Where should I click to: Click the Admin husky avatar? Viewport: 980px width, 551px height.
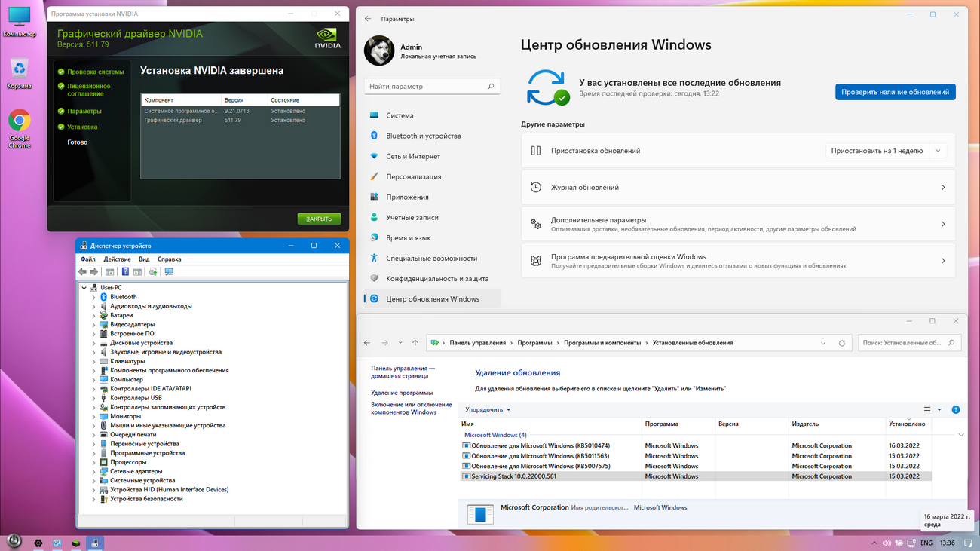(379, 51)
